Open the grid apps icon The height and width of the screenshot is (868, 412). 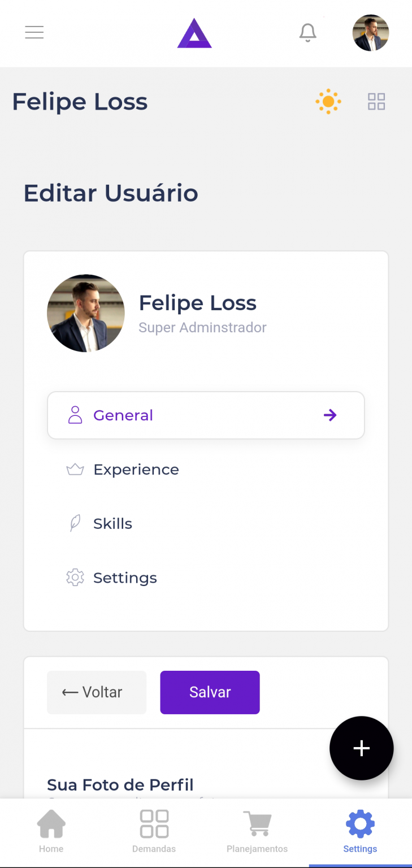376,102
